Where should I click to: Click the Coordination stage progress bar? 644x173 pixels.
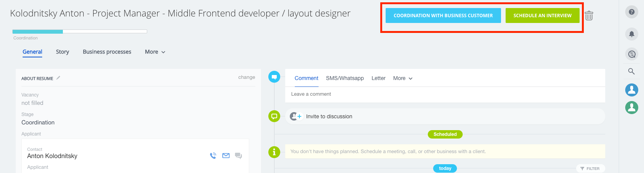pyautogui.click(x=80, y=31)
